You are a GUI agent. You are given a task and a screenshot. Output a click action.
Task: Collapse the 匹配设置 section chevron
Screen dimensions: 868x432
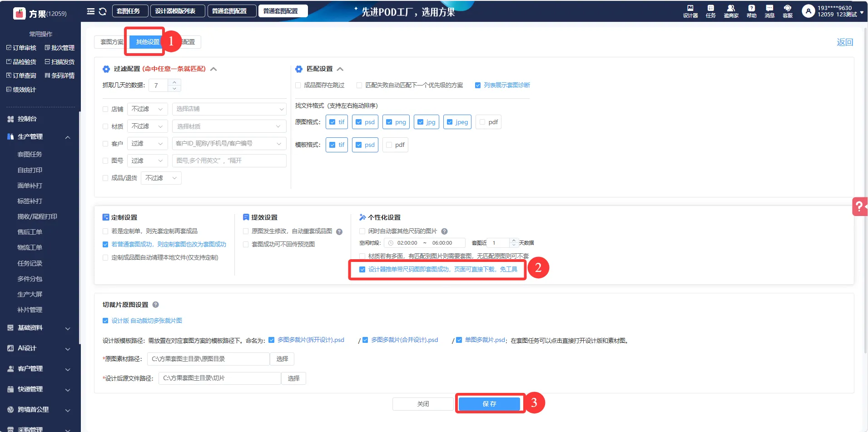pos(340,69)
